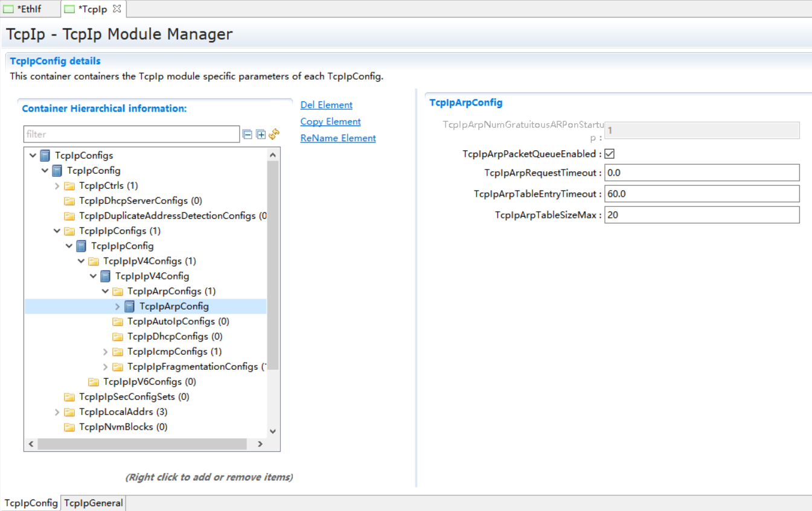Expand the TcpIpLocalAddrs node
This screenshot has height=511, width=812.
[57, 412]
